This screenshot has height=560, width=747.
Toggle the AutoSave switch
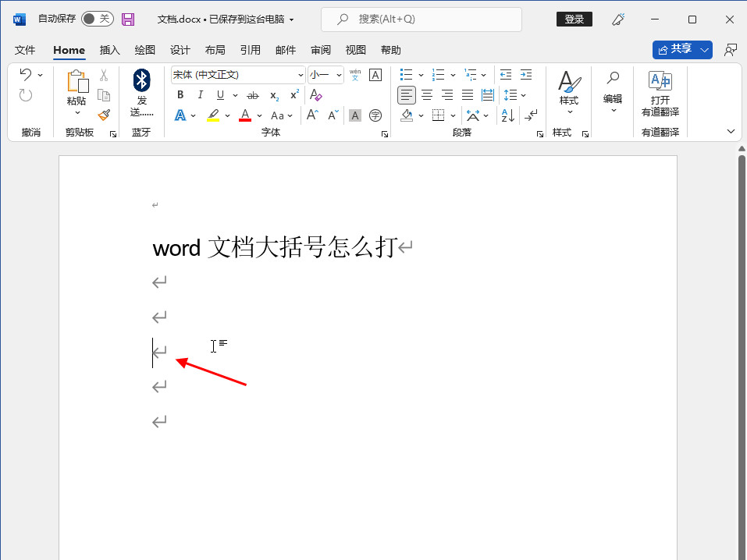(x=98, y=19)
